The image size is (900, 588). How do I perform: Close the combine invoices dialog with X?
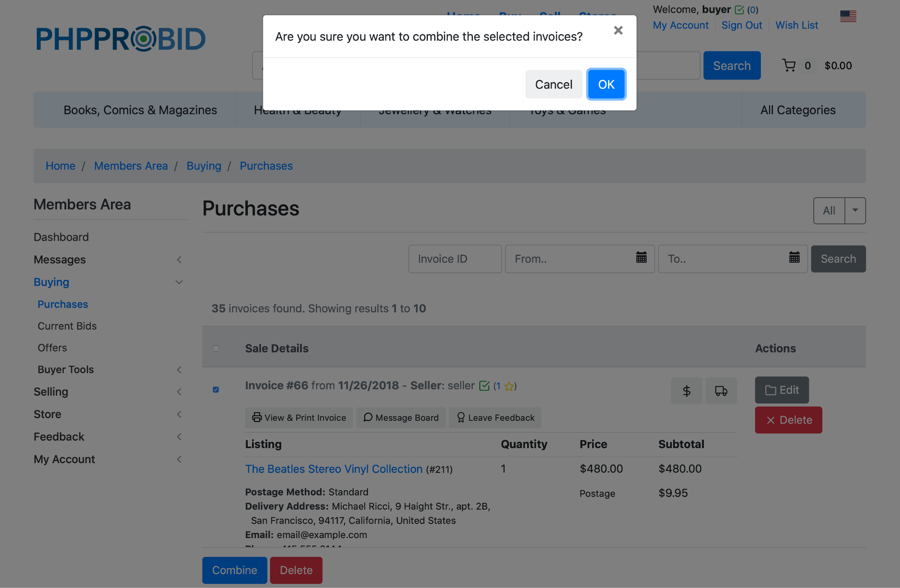click(x=618, y=30)
